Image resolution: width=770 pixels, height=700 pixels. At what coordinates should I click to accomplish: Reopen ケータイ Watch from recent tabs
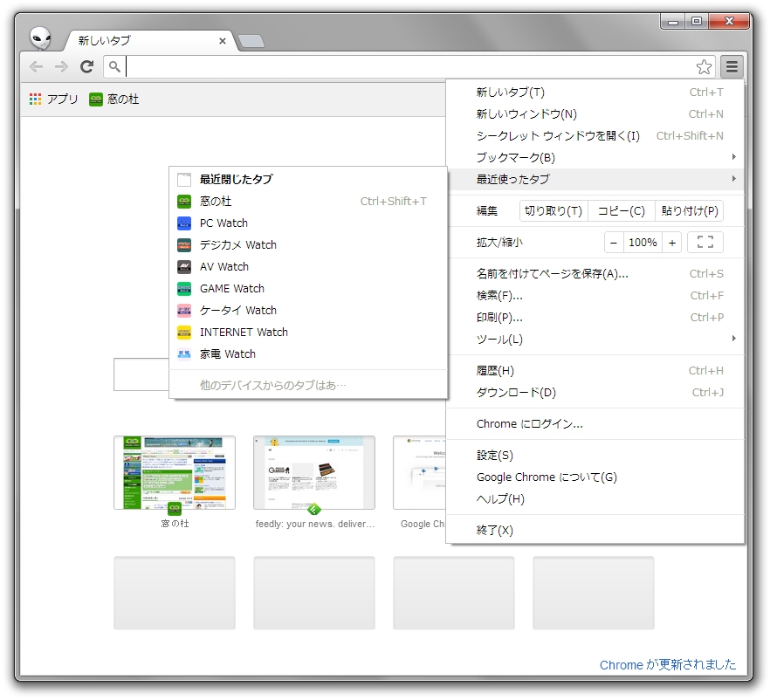click(308, 310)
